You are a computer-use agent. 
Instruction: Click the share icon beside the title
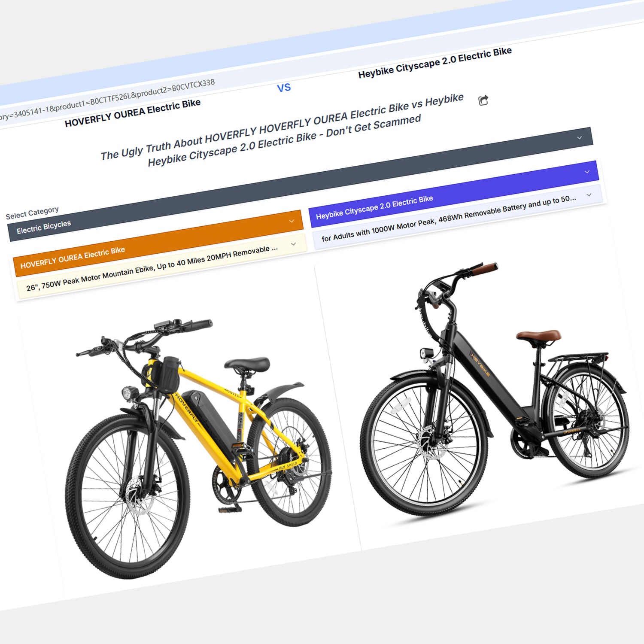[x=483, y=100]
